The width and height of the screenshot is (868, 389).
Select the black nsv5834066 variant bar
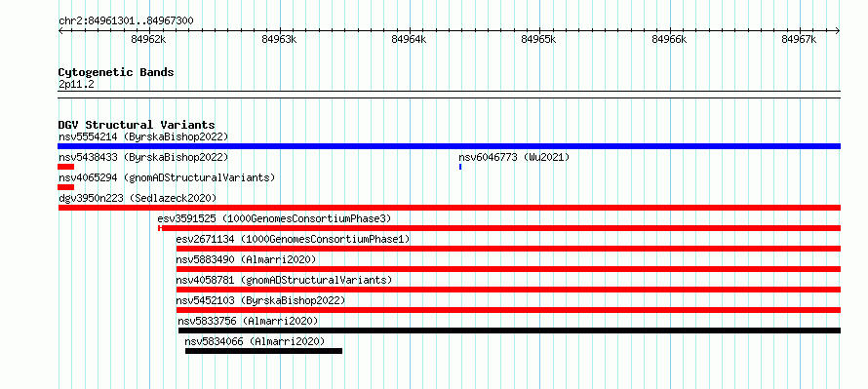tap(263, 351)
